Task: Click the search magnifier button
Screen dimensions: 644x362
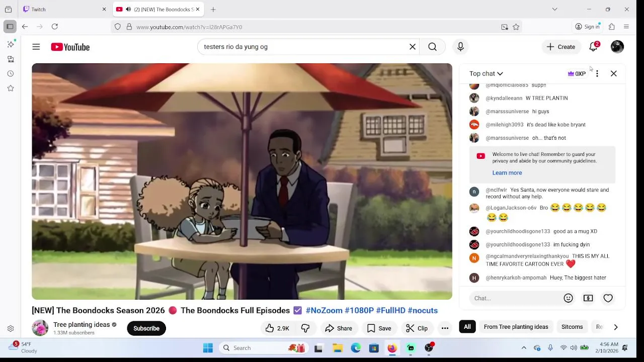Action: pyautogui.click(x=432, y=47)
